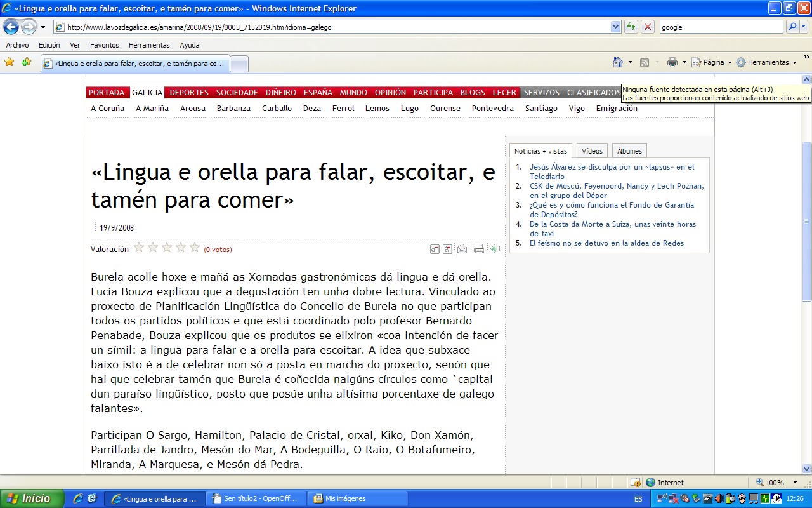Click the Add to Favorites star-plus icon
812x508 pixels.
click(26, 62)
